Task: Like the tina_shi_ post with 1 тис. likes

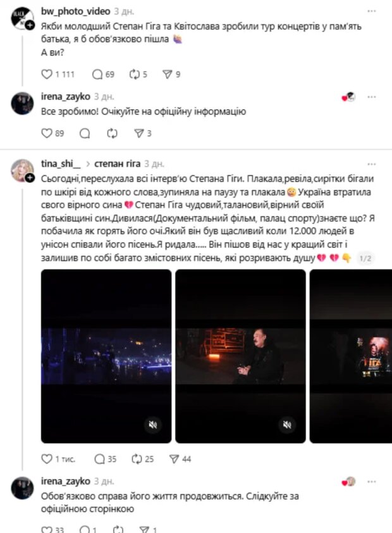Action: tap(47, 459)
